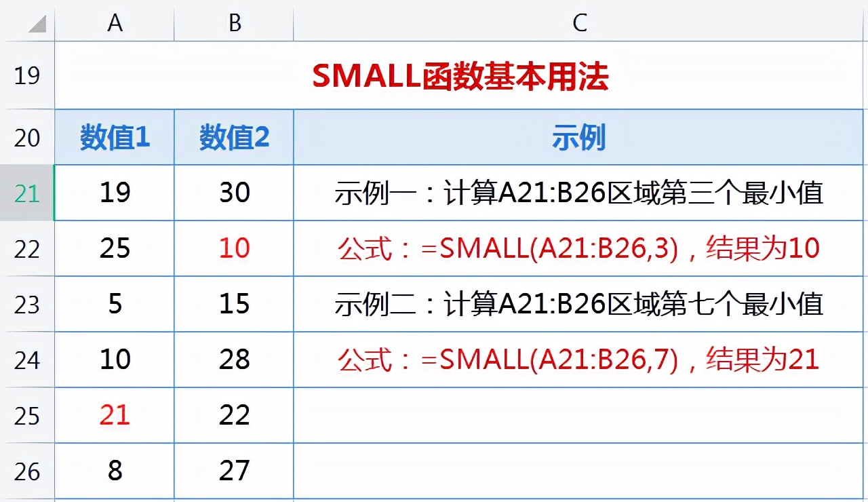Click the "示例一" third smallest value text

(579, 193)
